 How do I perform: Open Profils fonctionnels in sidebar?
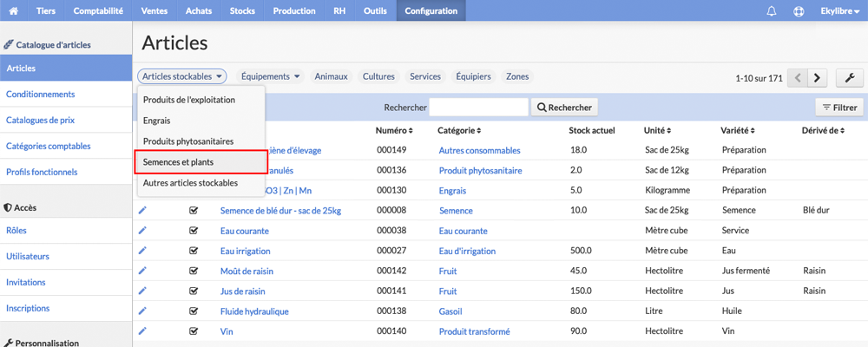coord(66,172)
